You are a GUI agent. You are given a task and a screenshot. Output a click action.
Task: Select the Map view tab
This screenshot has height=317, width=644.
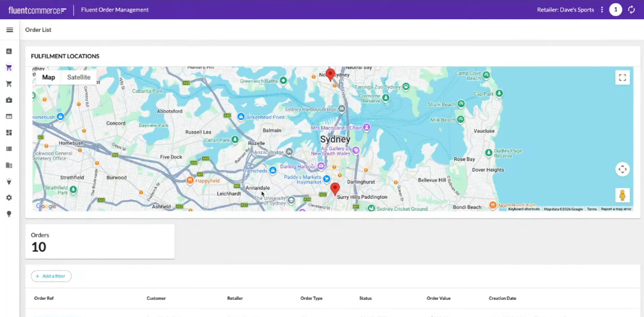click(x=49, y=77)
